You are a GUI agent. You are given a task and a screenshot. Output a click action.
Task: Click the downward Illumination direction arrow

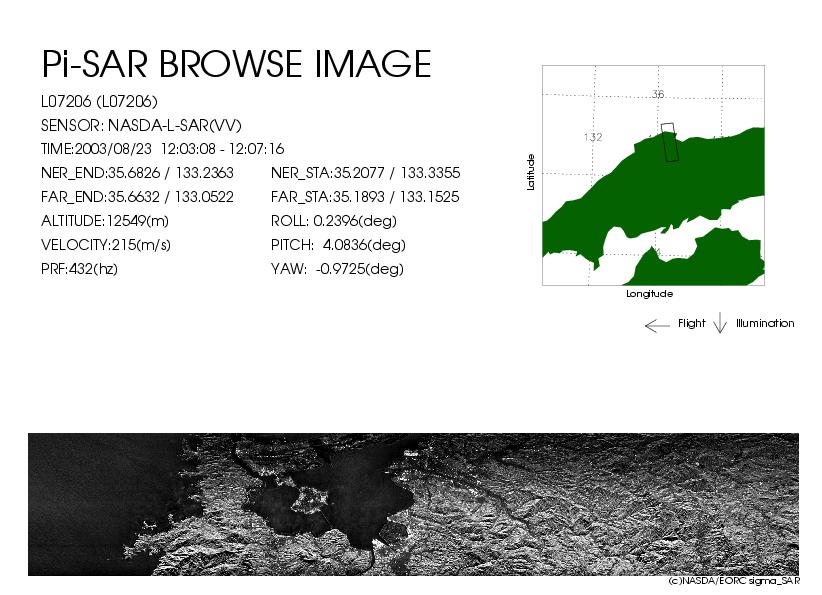click(720, 323)
